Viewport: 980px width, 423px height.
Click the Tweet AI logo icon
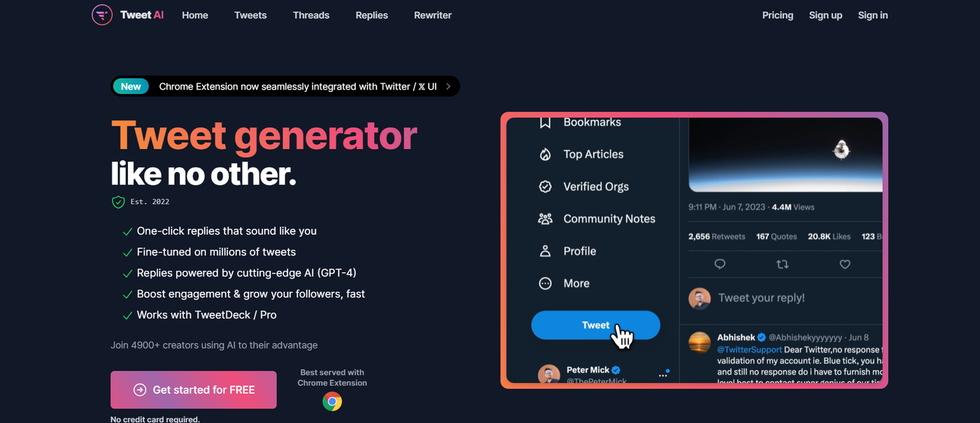click(102, 15)
